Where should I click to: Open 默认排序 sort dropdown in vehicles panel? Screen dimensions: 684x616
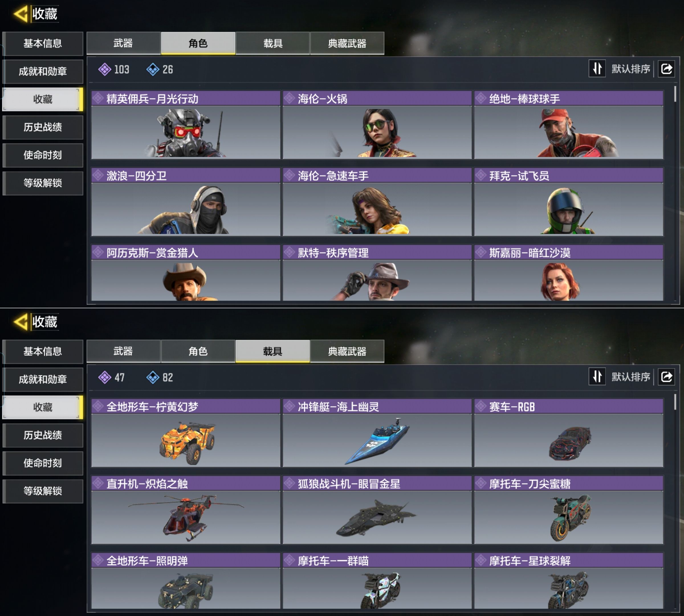(x=630, y=377)
